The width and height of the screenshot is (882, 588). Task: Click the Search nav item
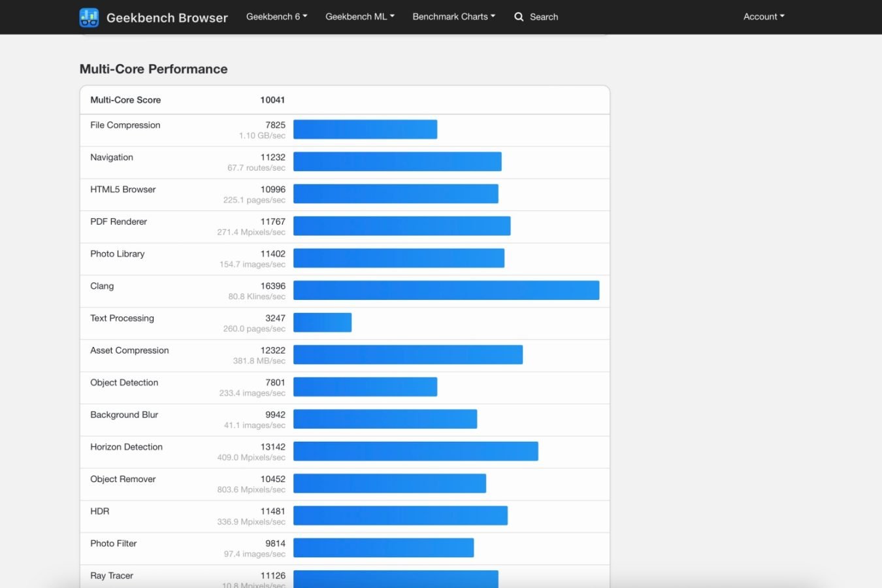[x=544, y=17]
